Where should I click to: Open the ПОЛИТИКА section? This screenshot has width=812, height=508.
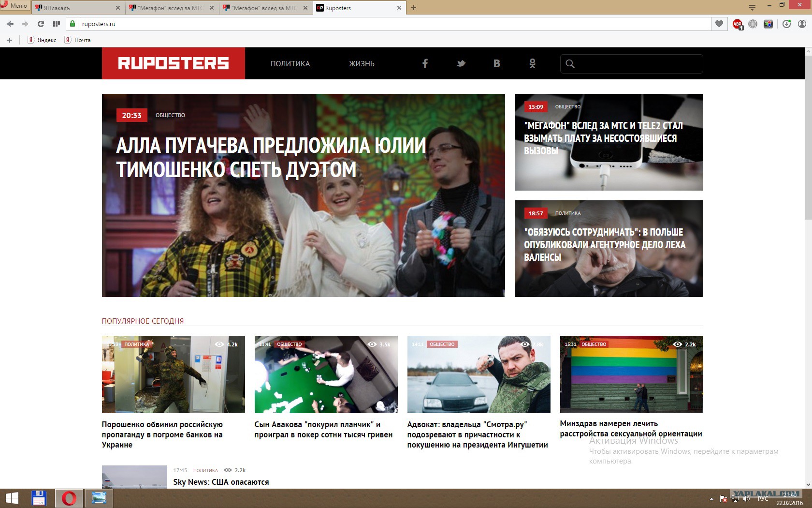290,63
